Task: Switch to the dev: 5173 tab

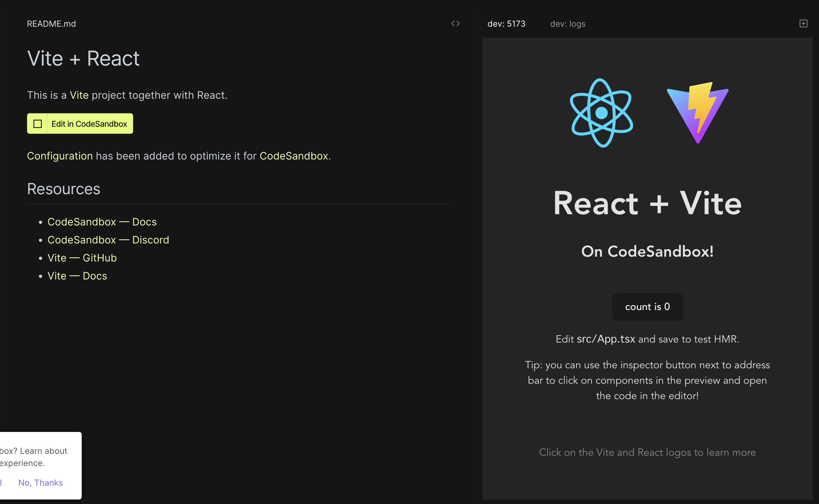Action: [x=506, y=24]
